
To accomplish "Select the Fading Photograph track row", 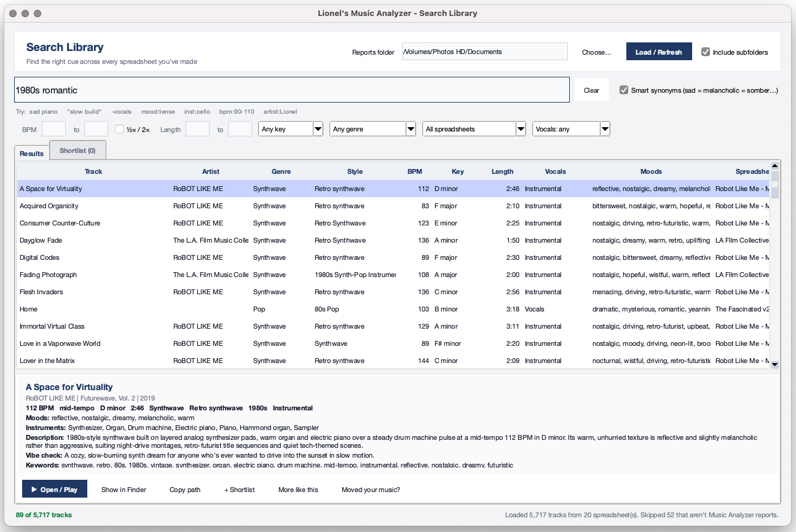I will pyautogui.click(x=393, y=275).
